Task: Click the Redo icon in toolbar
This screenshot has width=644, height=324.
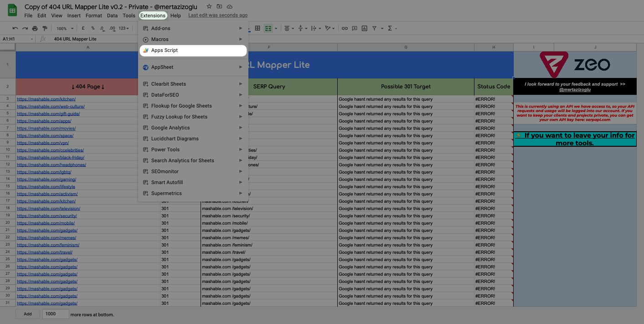Action: [25, 28]
